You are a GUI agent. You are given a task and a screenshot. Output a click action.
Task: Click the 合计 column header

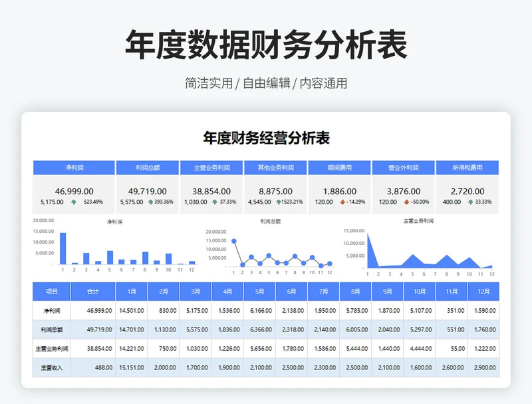tap(93, 292)
